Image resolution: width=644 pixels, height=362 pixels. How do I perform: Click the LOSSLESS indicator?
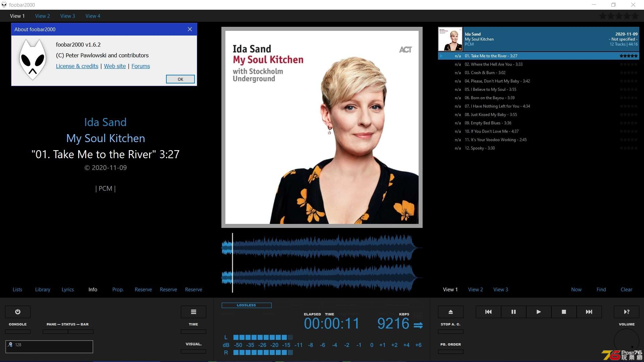tap(247, 305)
